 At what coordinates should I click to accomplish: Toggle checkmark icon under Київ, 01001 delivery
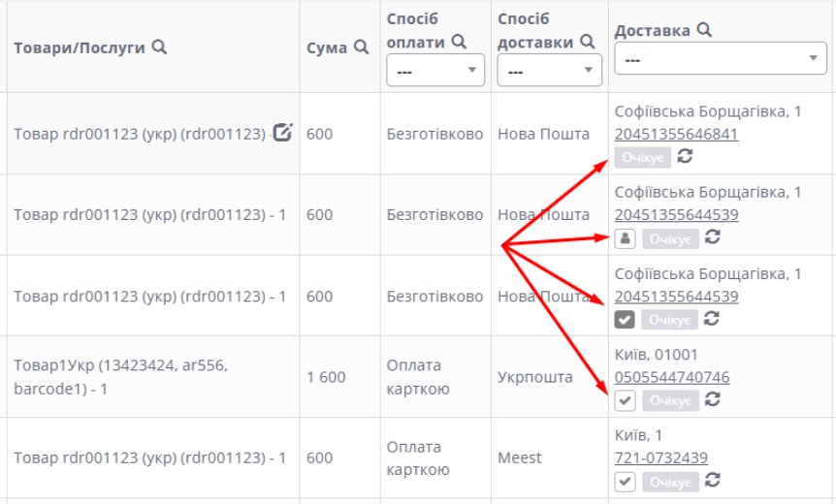tap(626, 400)
